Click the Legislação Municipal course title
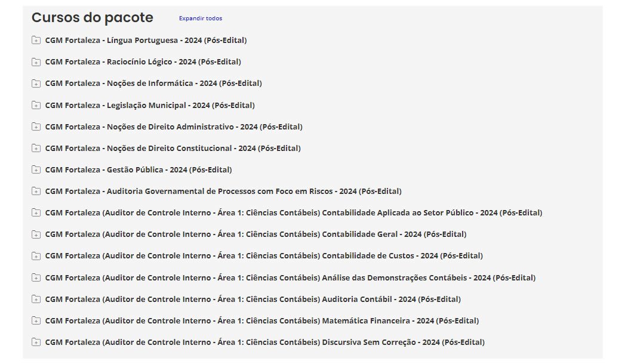This screenshot has height=364, width=625. click(x=150, y=105)
